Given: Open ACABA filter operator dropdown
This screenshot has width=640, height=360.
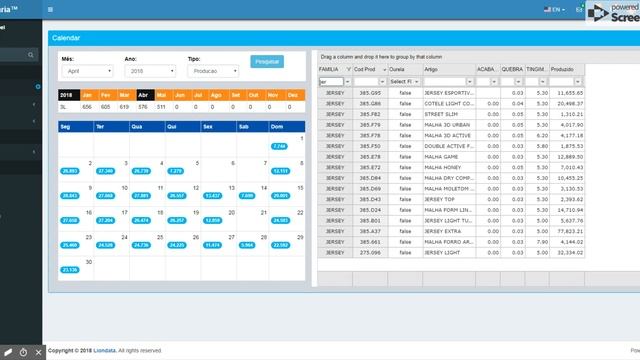Looking at the screenshot, I should click(x=494, y=82).
